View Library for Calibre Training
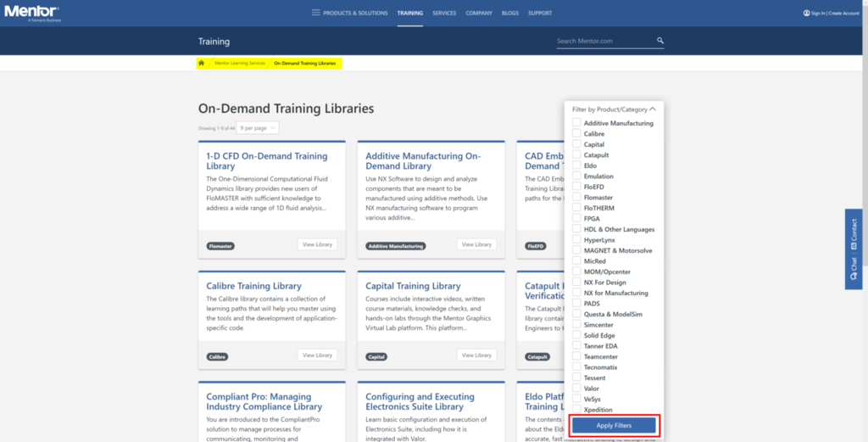The image size is (868, 442). (x=317, y=355)
